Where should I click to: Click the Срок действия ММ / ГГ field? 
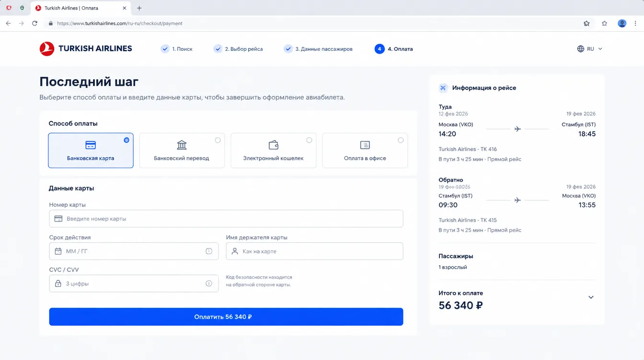[134, 251]
